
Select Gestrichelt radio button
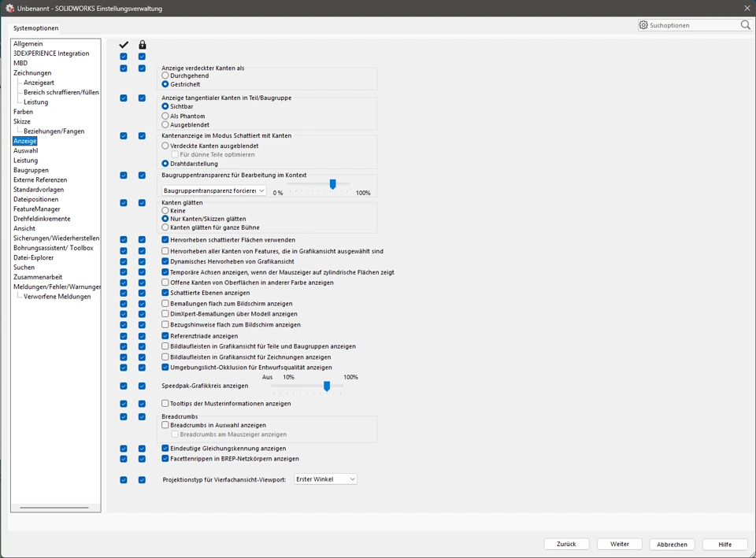click(x=165, y=84)
